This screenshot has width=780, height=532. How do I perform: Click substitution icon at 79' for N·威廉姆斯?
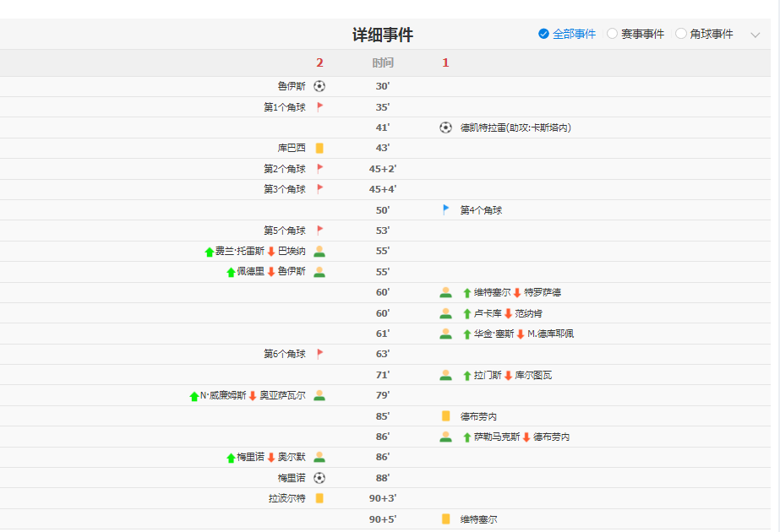coord(319,395)
